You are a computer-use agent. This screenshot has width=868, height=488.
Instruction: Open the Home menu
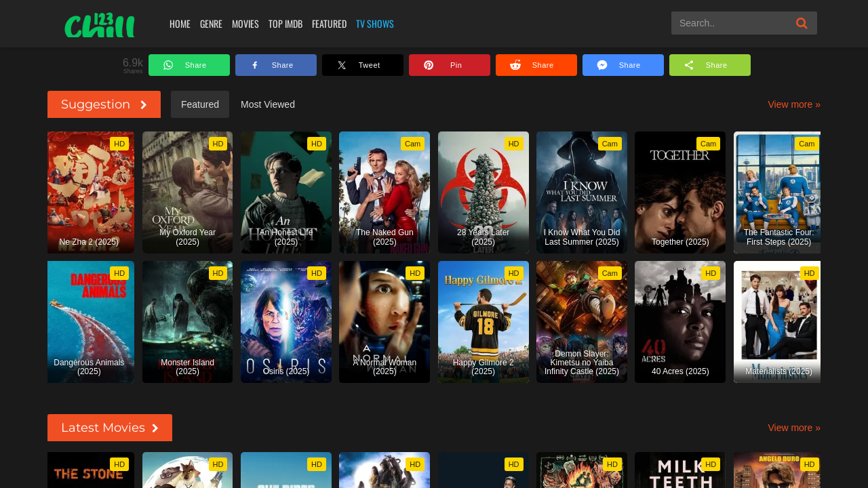point(180,24)
